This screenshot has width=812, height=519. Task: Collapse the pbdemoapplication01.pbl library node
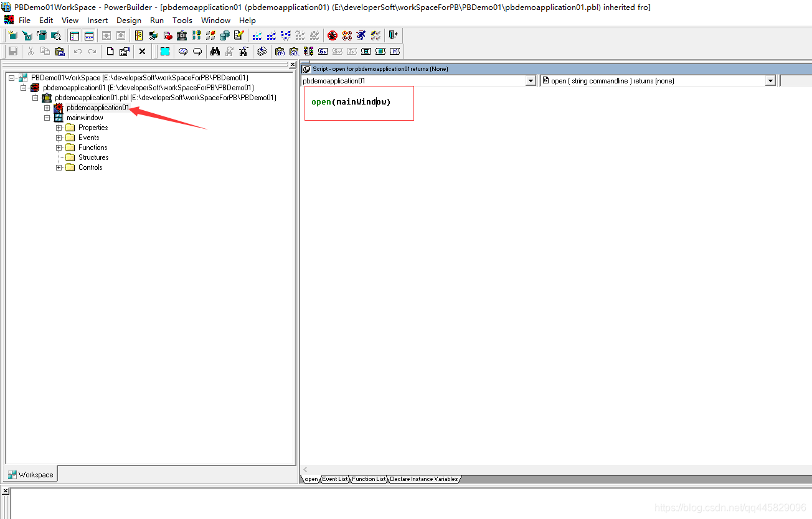[35, 98]
